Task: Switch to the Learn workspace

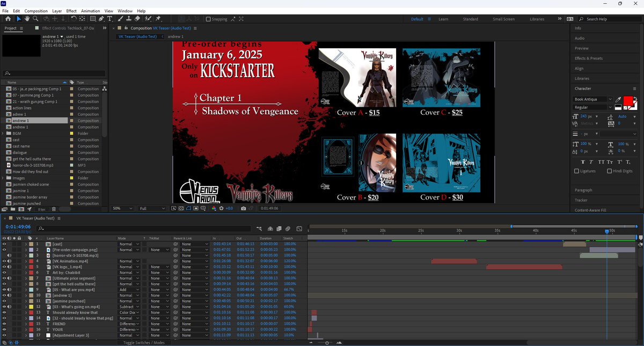Action: [x=443, y=19]
